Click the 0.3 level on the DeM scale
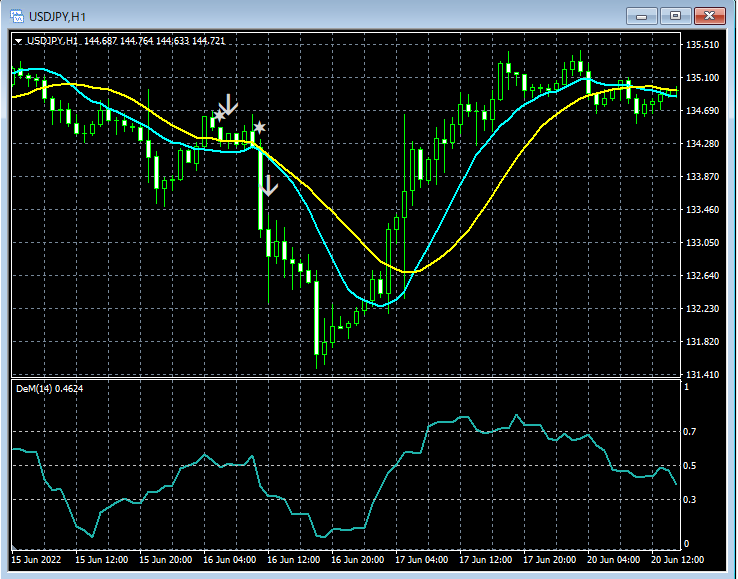 (x=690, y=499)
